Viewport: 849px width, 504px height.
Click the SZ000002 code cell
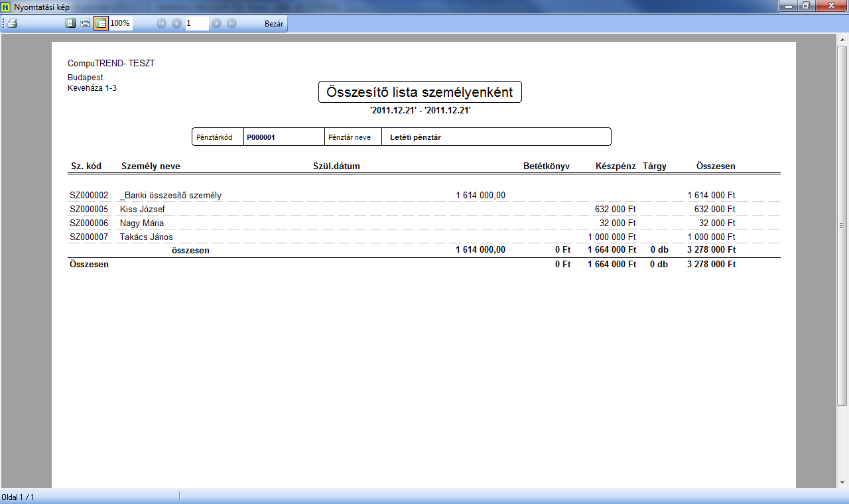(x=89, y=196)
